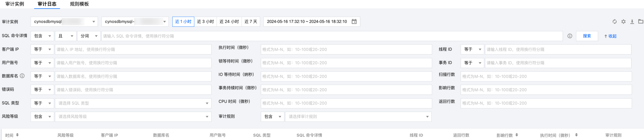Image resolution: width=644 pixels, height=140 pixels.
Task: Open the 请选择审计规则 dropdown
Action: click(x=358, y=117)
